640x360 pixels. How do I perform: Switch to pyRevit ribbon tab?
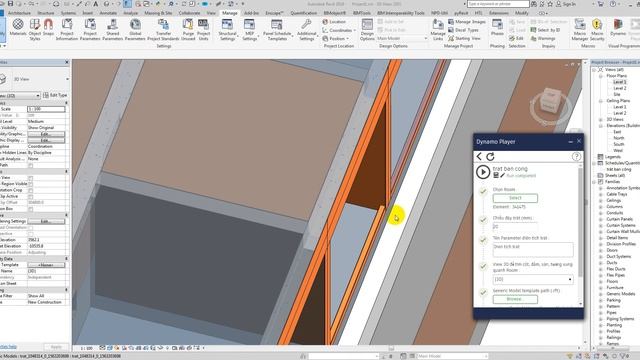coord(461,13)
